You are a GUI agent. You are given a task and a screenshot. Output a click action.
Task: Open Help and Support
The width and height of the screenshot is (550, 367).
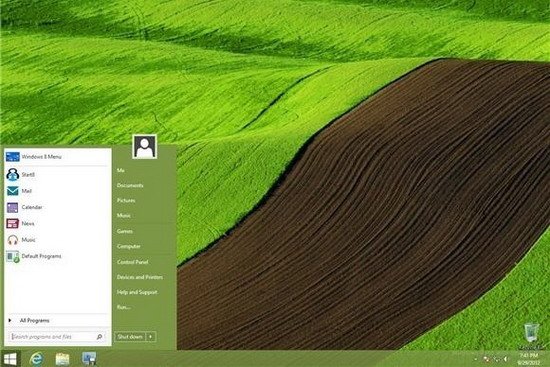(137, 292)
